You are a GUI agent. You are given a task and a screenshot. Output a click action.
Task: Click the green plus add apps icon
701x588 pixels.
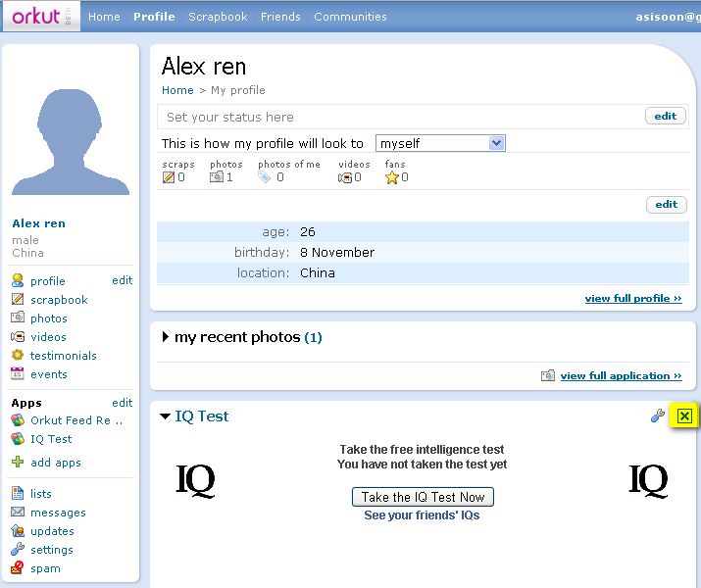pos(18,463)
